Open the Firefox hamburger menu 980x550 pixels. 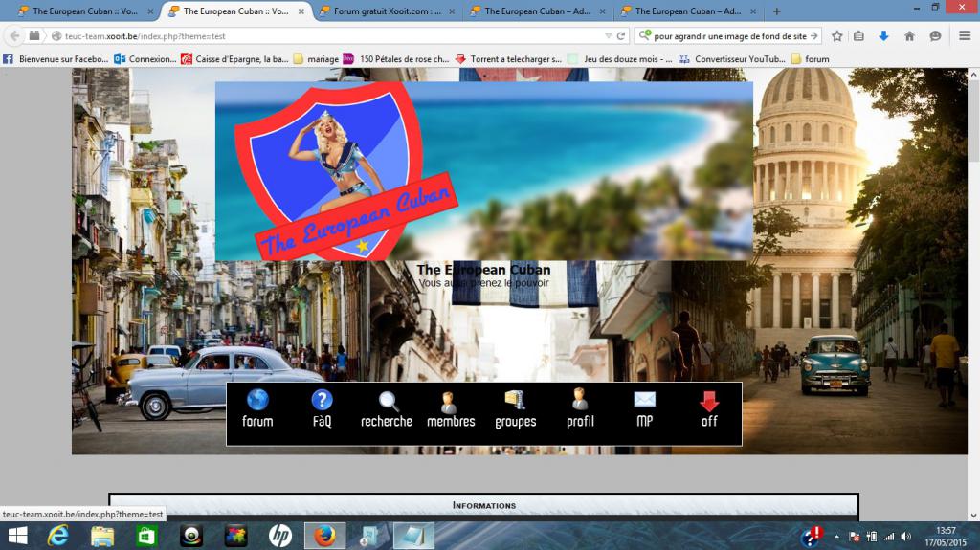(x=965, y=36)
